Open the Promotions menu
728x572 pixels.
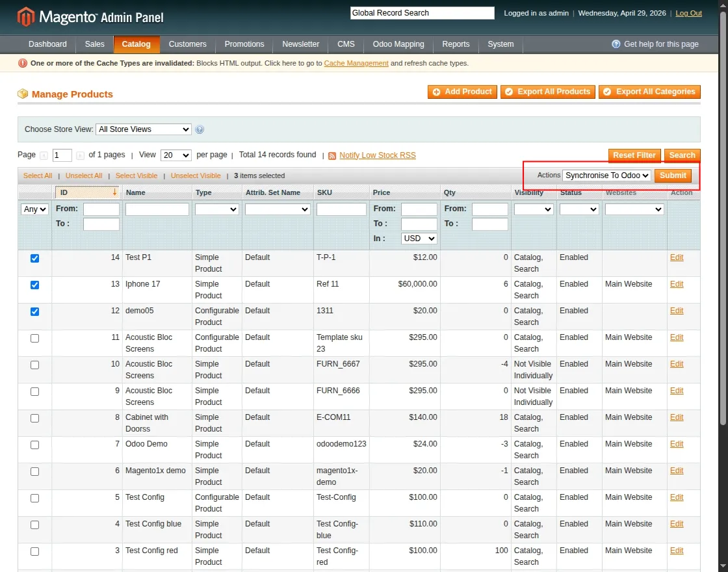click(244, 44)
